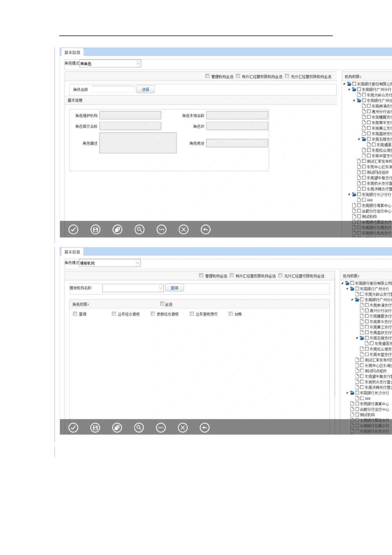The image size is (392, 555).
Task: Open the 模板机构名称 combo box
Action: [133, 288]
